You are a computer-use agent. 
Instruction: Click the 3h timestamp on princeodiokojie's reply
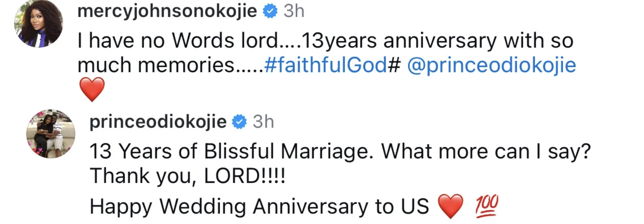(263, 122)
